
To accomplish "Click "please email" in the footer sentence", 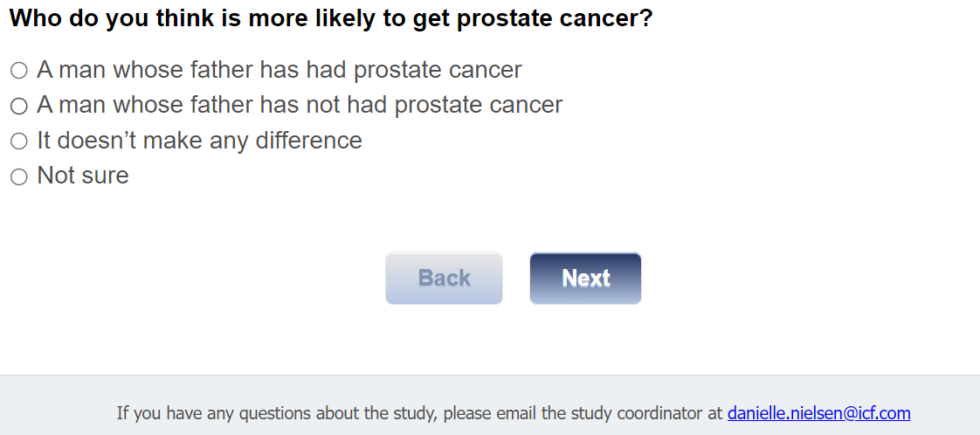I will (x=490, y=412).
